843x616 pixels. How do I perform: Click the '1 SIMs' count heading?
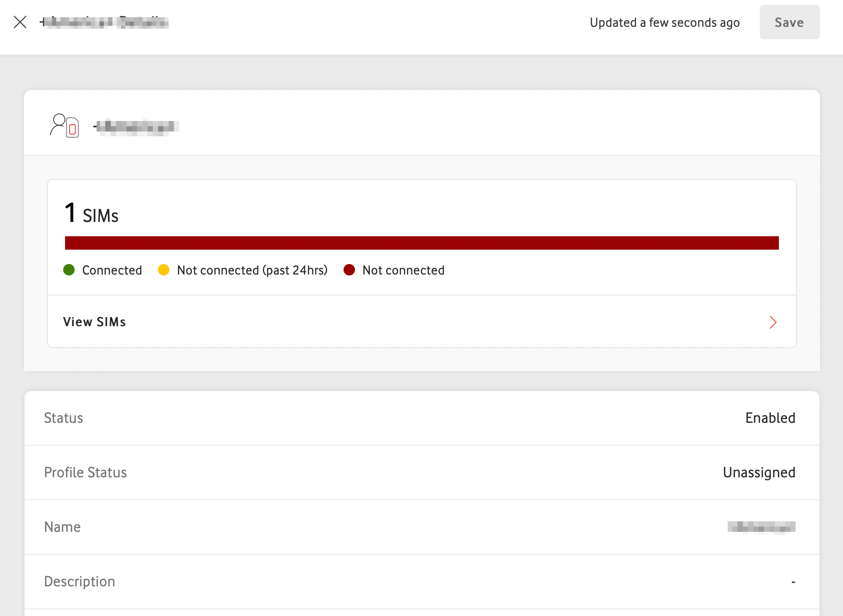coord(91,213)
